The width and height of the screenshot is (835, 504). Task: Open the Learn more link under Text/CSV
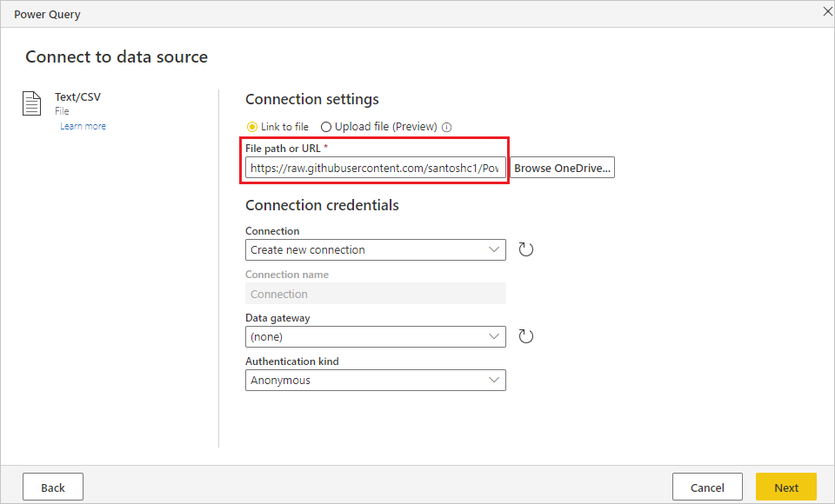click(83, 126)
